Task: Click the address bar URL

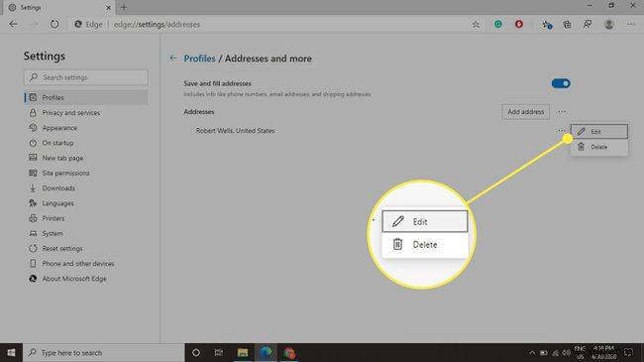Action: tap(157, 24)
